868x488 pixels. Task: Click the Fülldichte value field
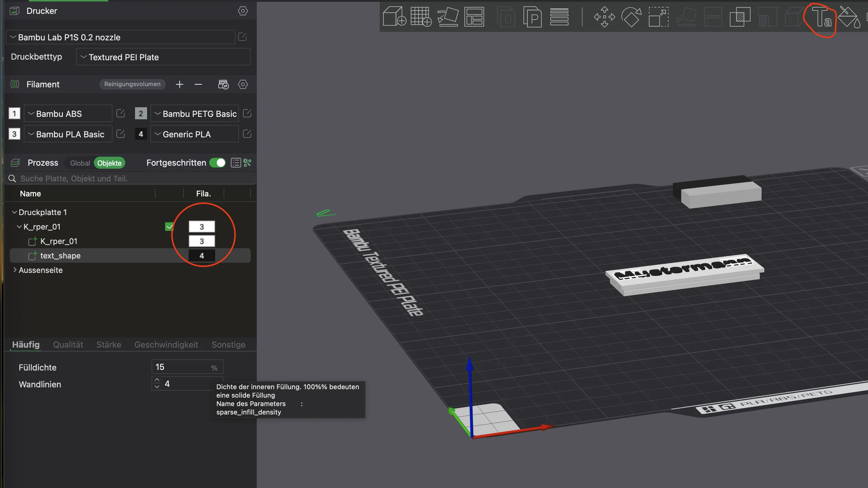click(187, 367)
